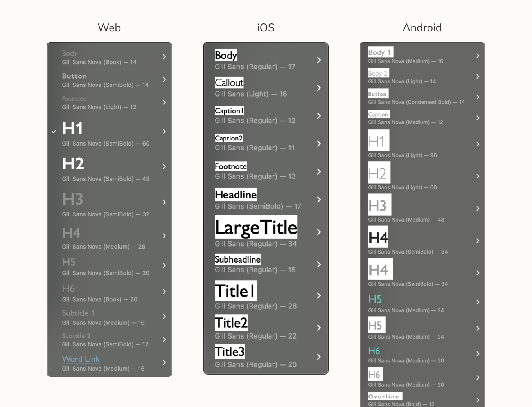Click chevron beside iOS Title3
Viewport: 532px width, 407px height.
click(x=319, y=357)
